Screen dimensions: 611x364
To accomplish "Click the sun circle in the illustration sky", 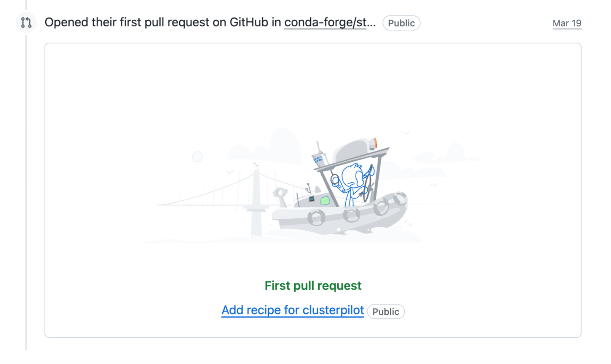I will click(x=197, y=156).
